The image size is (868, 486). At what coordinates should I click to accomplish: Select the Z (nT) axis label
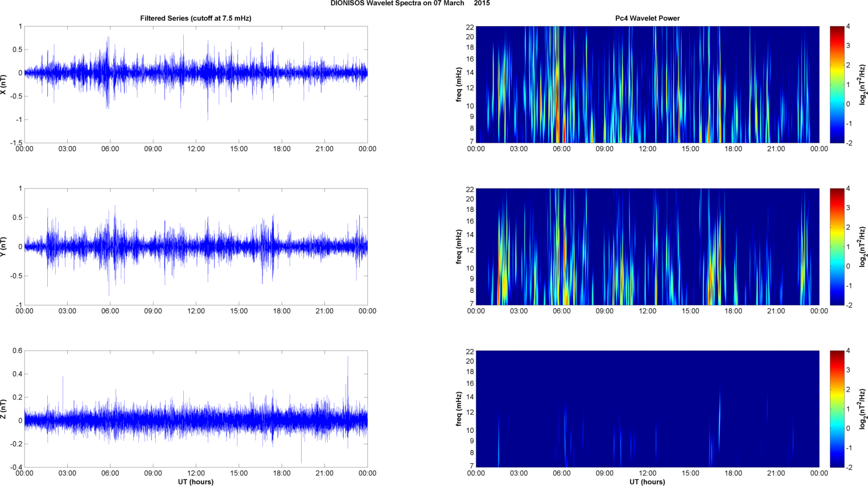(x=4, y=409)
